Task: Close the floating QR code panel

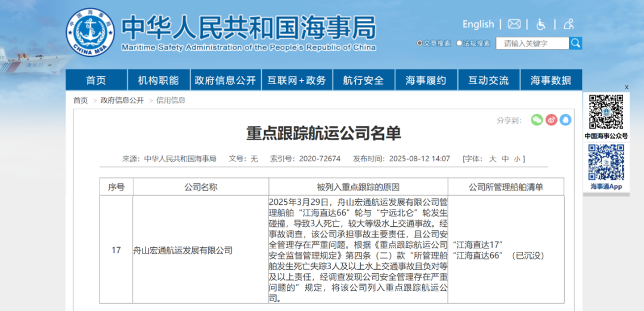Action: (x=627, y=87)
